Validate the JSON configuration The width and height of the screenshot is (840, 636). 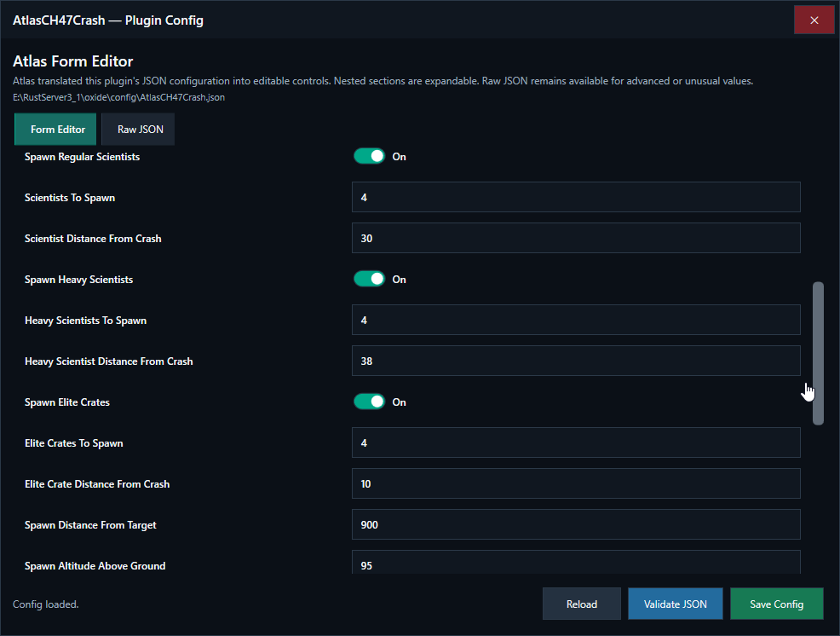point(675,604)
